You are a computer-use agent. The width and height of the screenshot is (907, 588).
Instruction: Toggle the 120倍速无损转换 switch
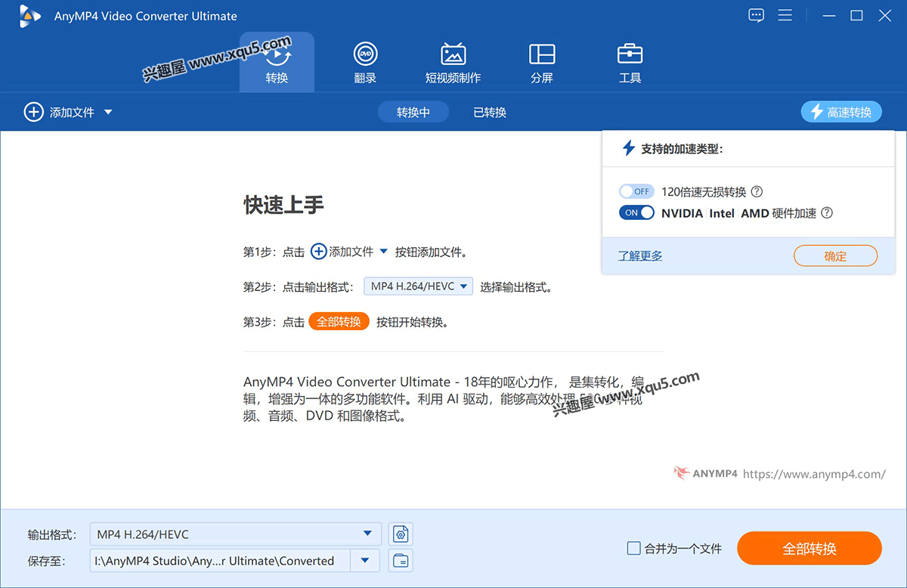tap(636, 191)
